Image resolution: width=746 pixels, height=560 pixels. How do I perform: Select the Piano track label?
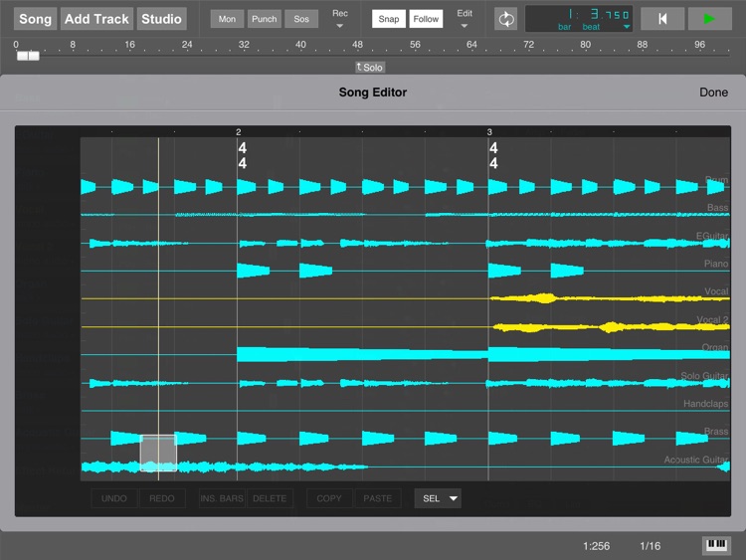(x=716, y=264)
